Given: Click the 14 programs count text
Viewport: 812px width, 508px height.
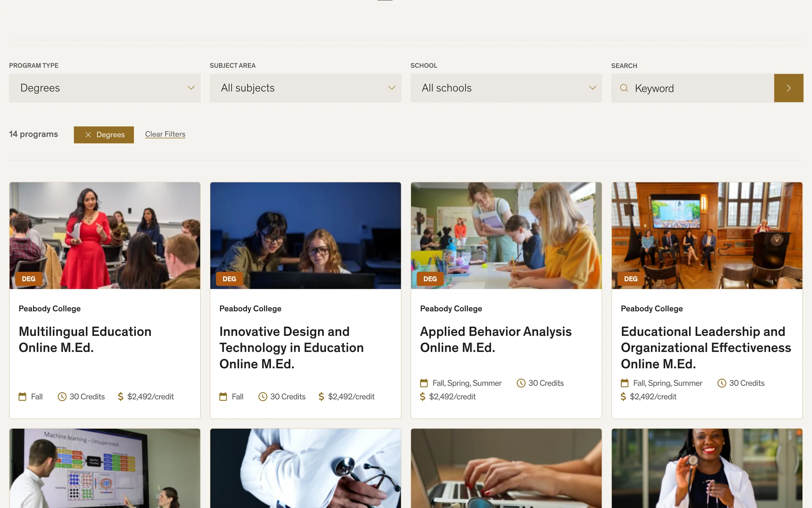Looking at the screenshot, I should 33,134.
